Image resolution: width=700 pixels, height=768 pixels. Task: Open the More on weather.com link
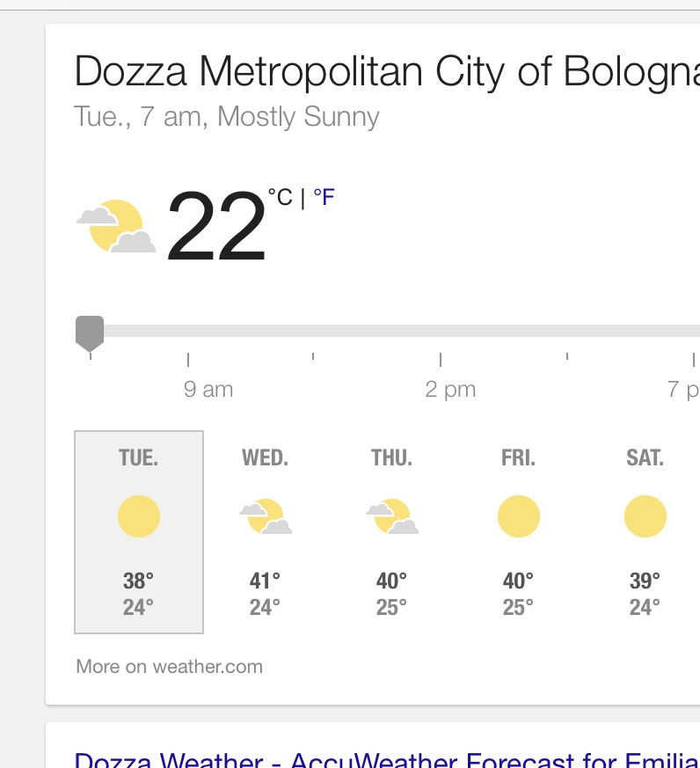(170, 667)
